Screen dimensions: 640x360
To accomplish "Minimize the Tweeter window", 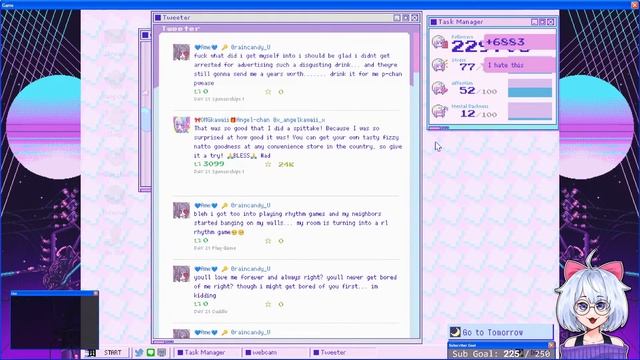I will 397,18.
